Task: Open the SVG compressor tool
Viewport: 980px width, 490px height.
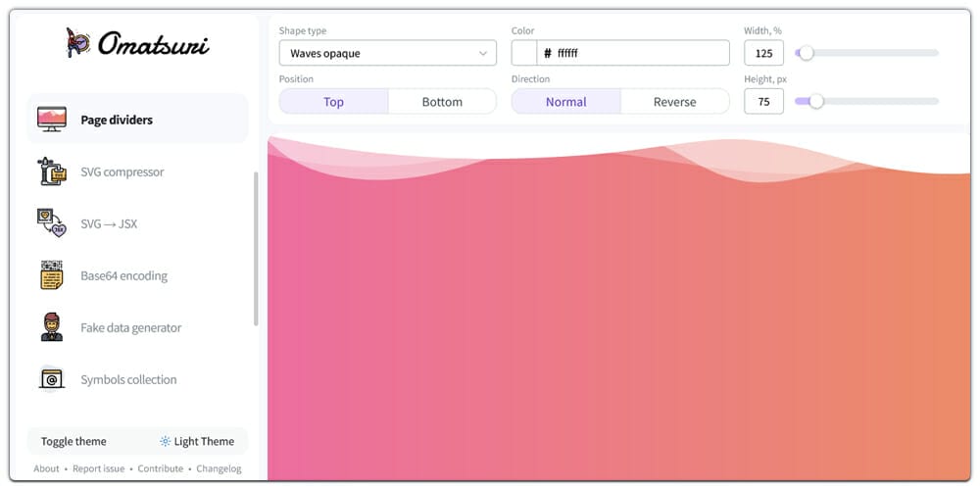Action: tap(122, 171)
